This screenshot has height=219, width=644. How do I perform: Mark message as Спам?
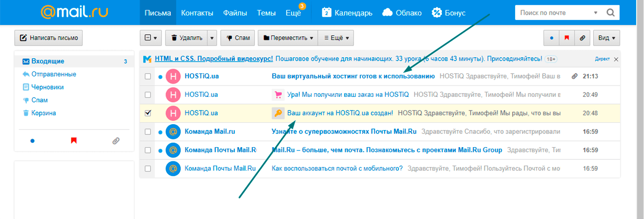coord(238,37)
